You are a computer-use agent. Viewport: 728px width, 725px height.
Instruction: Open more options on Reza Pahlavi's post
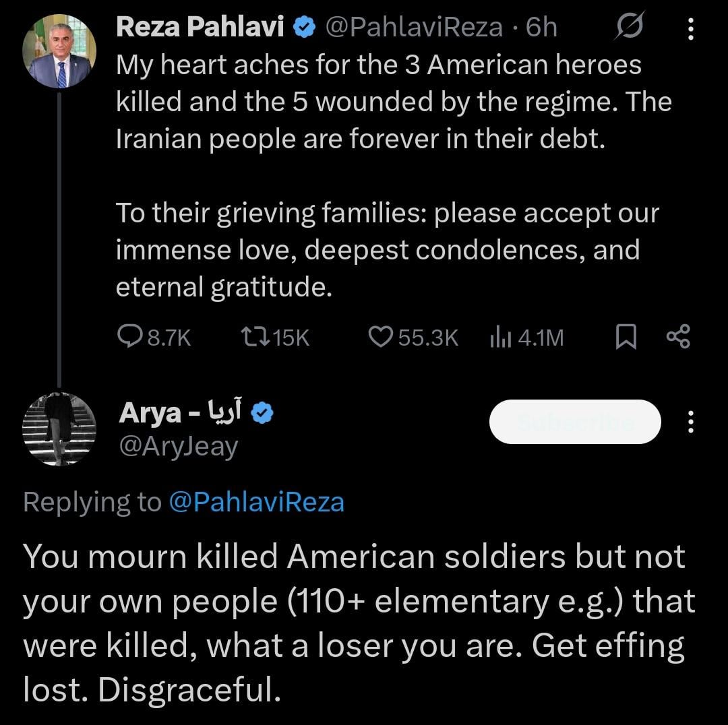pos(690,28)
